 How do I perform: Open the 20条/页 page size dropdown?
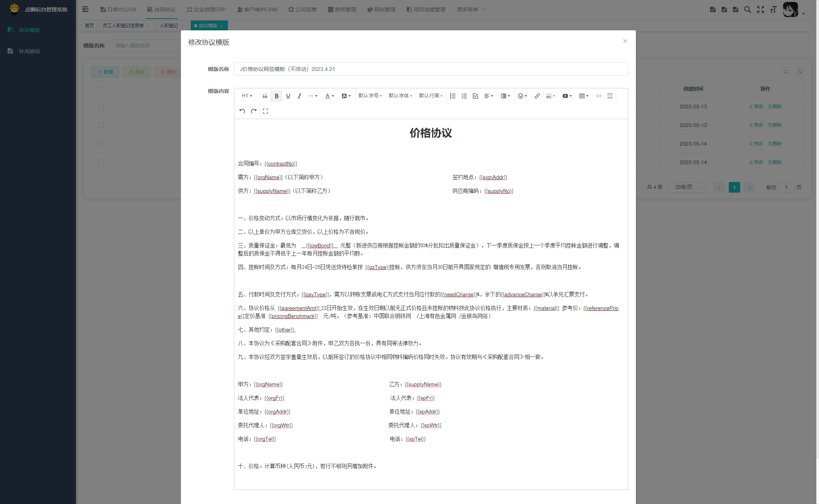tap(687, 187)
